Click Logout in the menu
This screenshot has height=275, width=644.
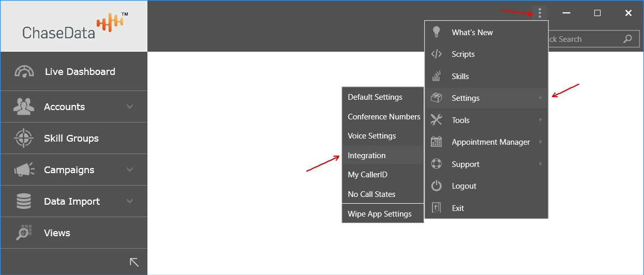(x=464, y=186)
